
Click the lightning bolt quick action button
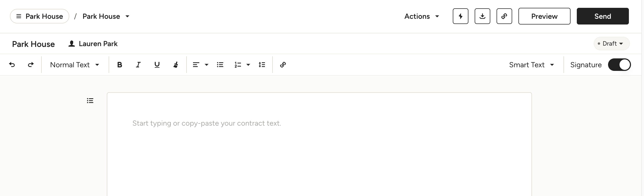460,16
